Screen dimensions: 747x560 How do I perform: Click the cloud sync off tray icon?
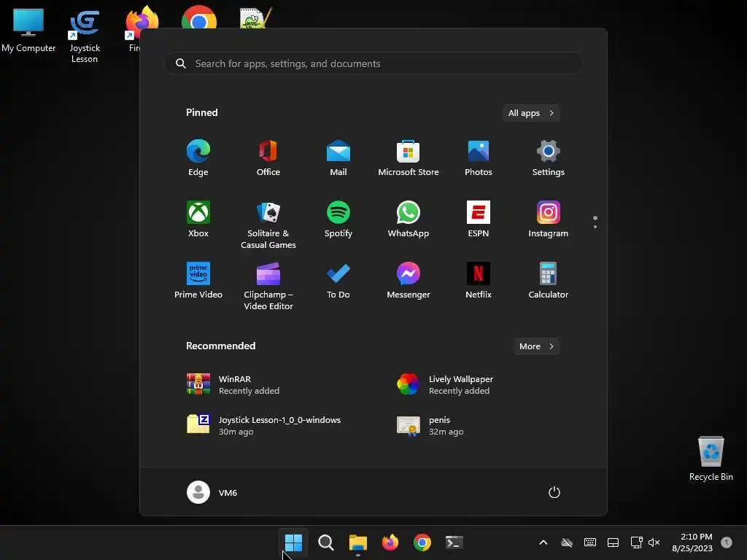pyautogui.click(x=566, y=542)
